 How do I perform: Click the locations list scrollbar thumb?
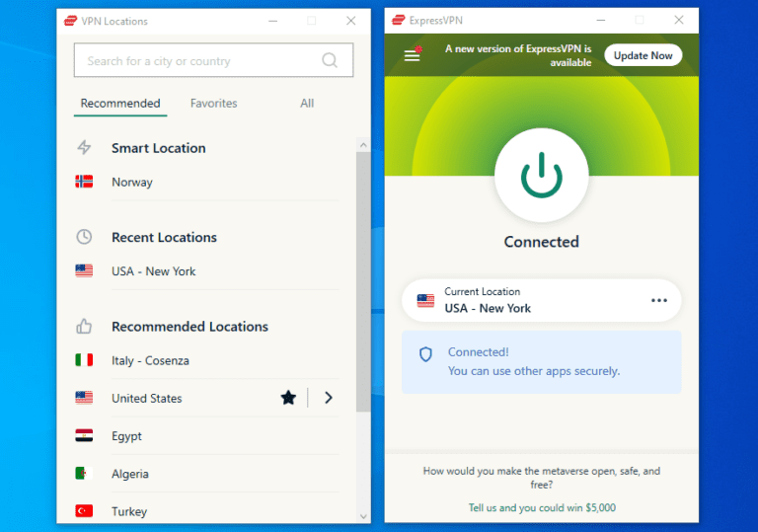363,281
